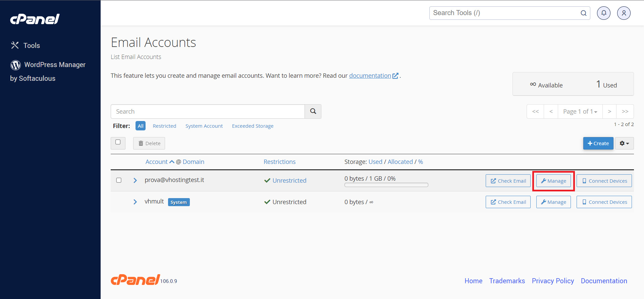644x299 pixels.
Task: Check Email for prova@vhostingtest.it
Action: point(508,181)
